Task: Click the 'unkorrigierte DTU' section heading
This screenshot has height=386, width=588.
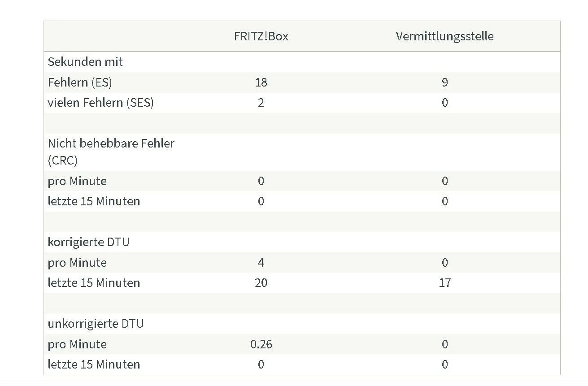Action: pyautogui.click(x=96, y=324)
